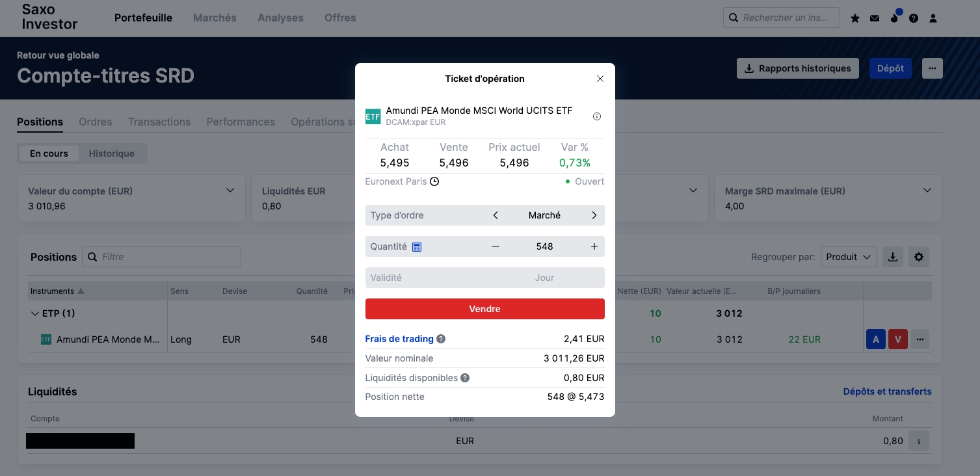Show Euronext Paris trading hours clock icon

(x=434, y=181)
